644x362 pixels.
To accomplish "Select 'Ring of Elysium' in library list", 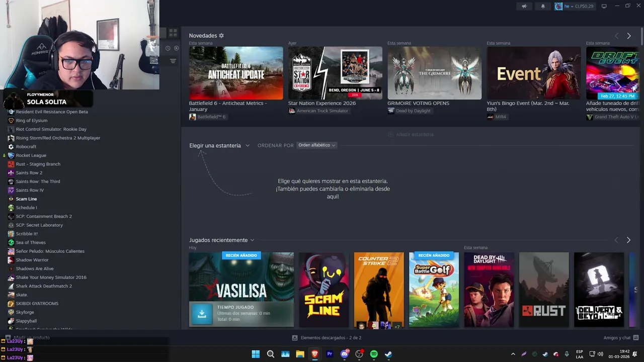I will point(31,121).
